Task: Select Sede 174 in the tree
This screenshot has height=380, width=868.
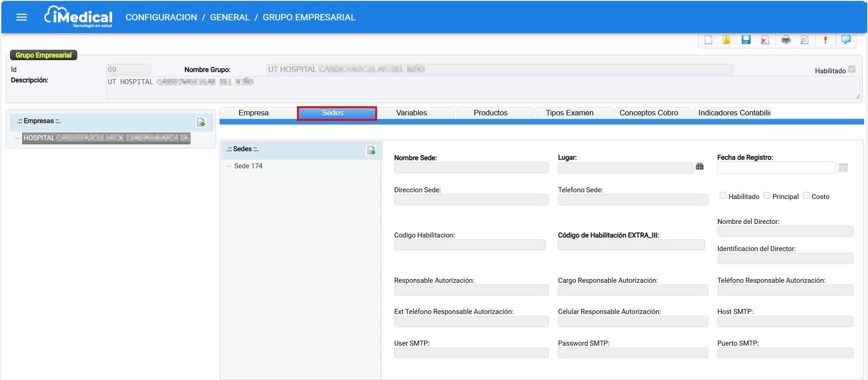Action: (x=248, y=166)
